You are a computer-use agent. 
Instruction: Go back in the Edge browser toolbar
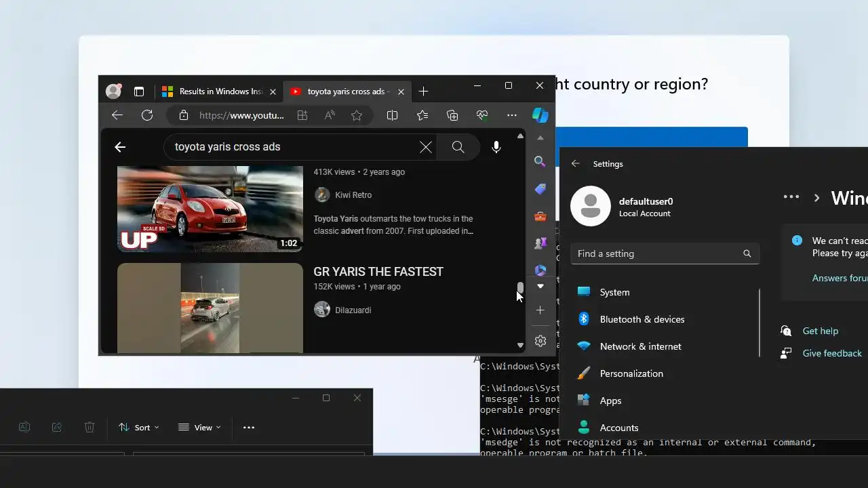point(117,115)
